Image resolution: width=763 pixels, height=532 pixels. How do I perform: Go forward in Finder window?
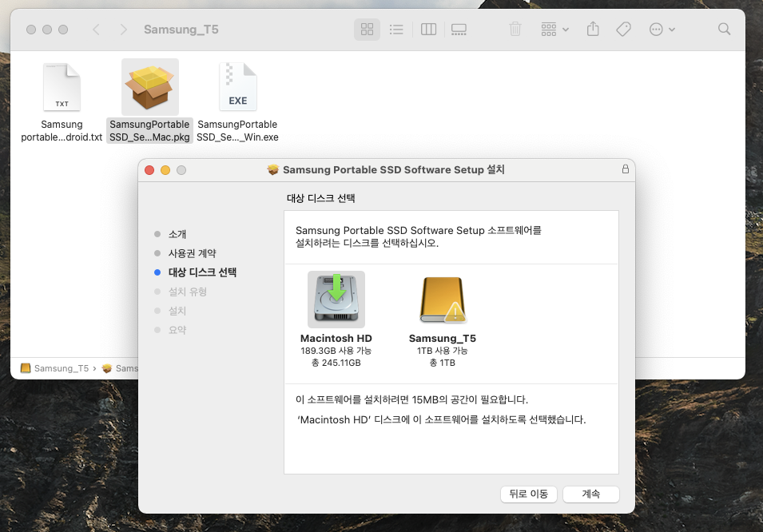(x=124, y=30)
